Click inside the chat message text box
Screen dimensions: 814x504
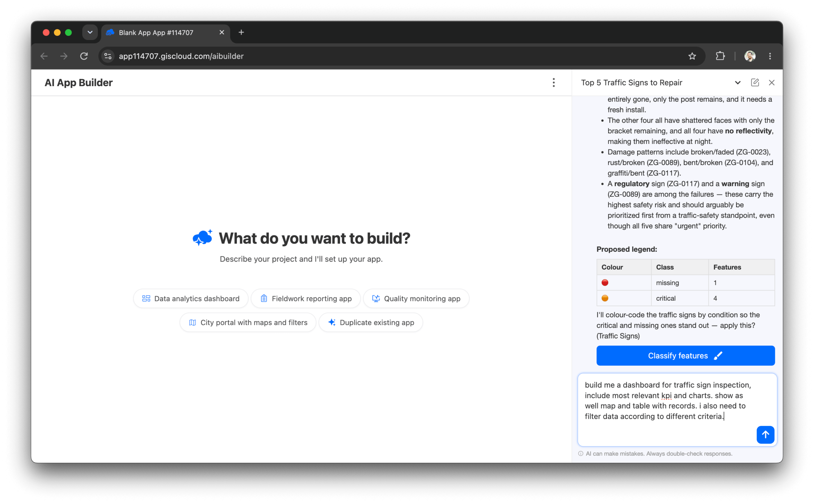(677, 410)
